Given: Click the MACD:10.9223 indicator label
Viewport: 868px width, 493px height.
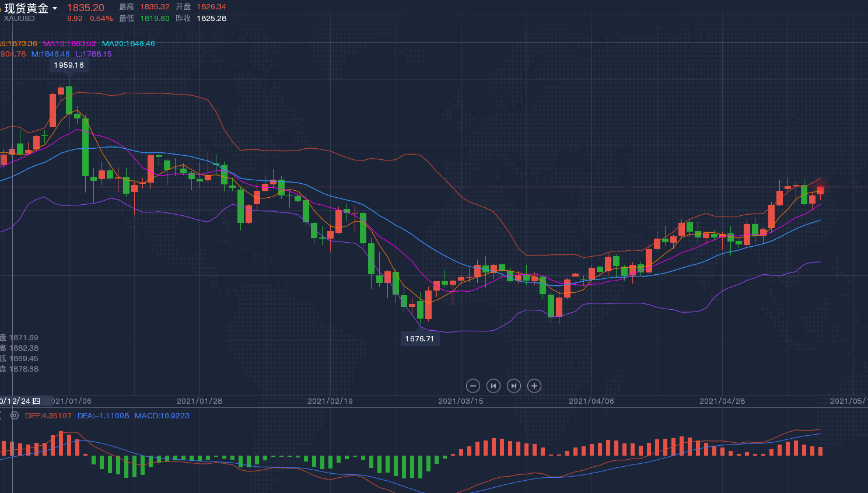Looking at the screenshot, I should coord(162,416).
